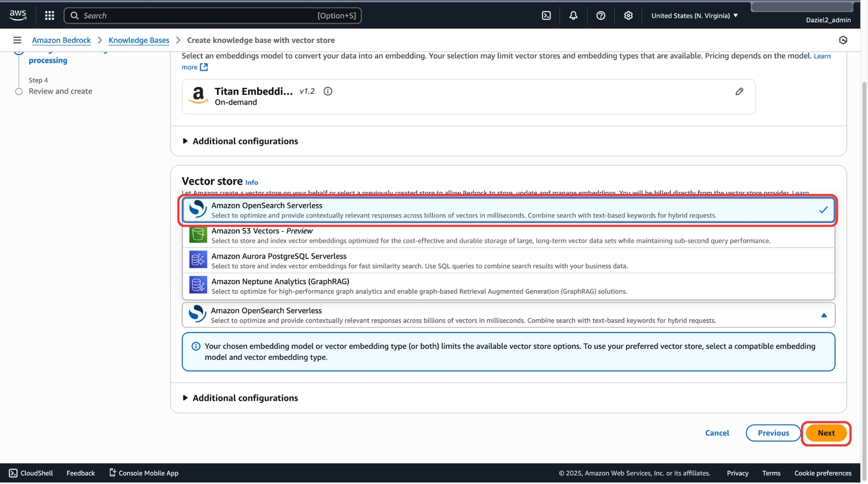Click the AWS logo home icon

point(18,15)
